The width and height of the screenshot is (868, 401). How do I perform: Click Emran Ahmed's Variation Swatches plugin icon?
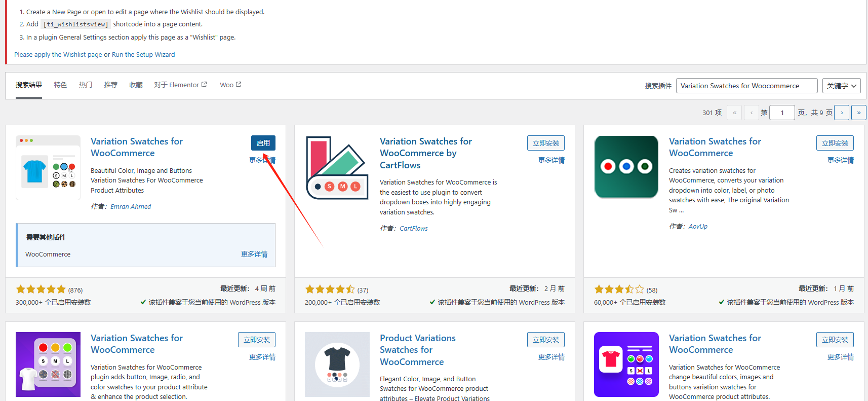tap(48, 168)
